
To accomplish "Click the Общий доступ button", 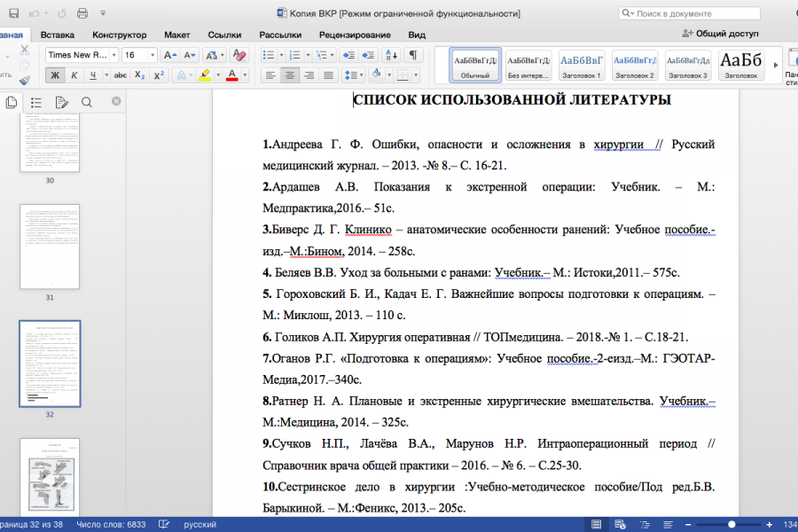I will 721,33.
